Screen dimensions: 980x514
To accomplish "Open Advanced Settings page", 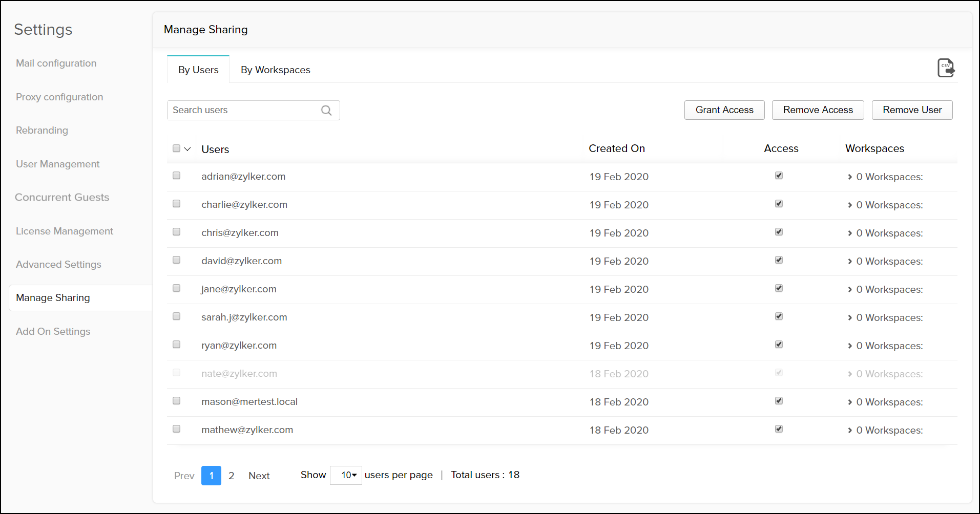I will click(x=58, y=264).
